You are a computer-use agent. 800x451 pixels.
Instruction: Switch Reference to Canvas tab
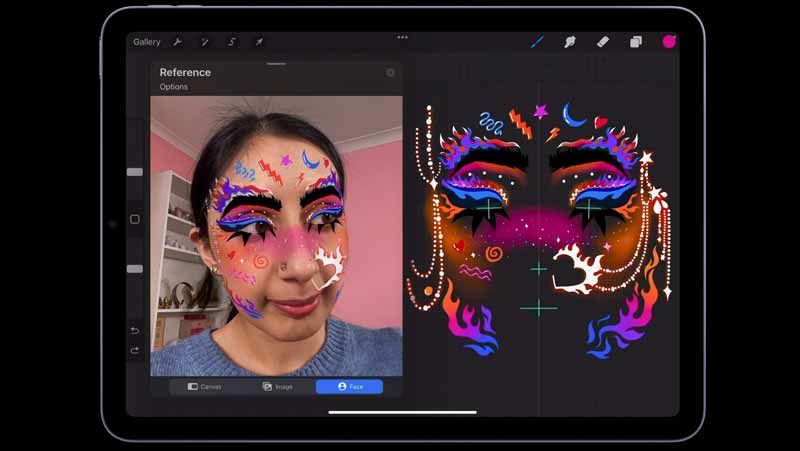(205, 387)
